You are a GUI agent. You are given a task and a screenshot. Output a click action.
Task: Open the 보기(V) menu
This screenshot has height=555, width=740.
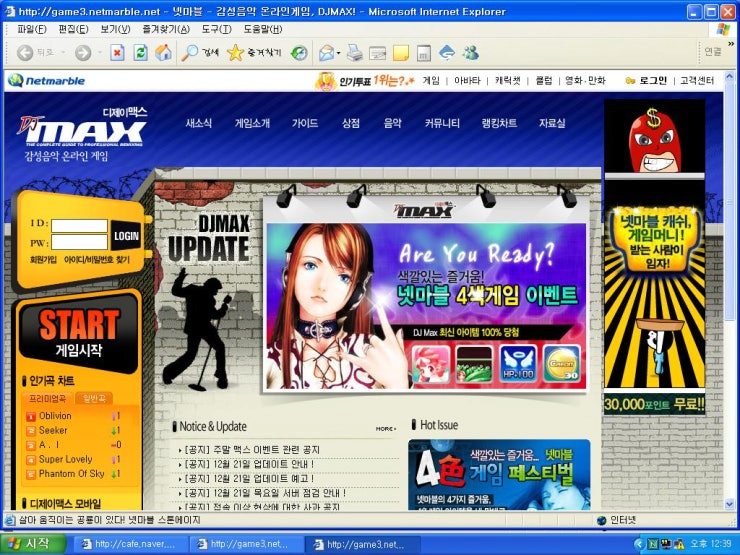[115, 29]
